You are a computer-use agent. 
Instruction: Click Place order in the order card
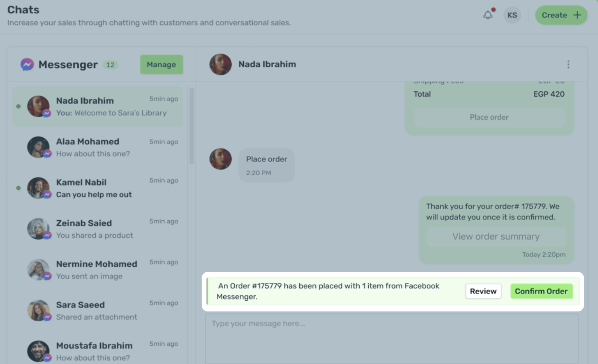pos(489,117)
